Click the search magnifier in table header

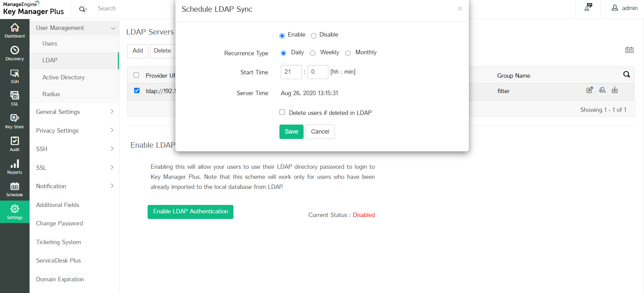click(x=626, y=75)
